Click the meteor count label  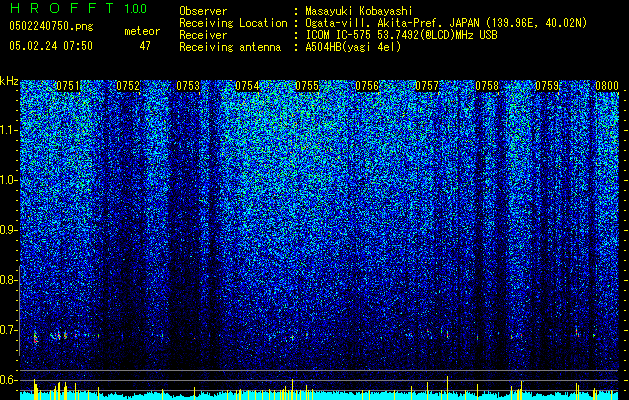pos(142,31)
